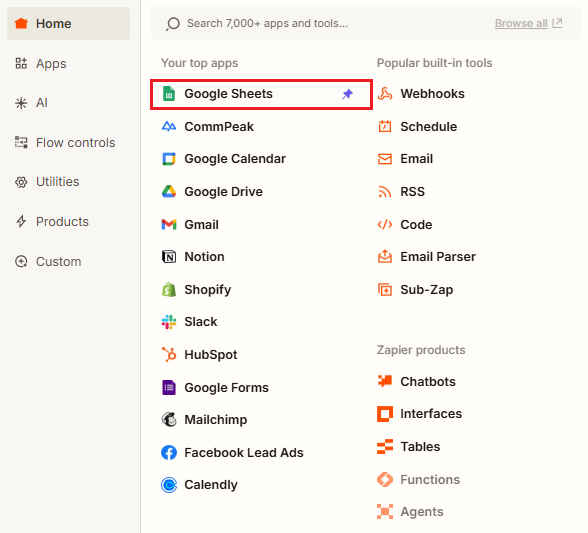
Task: Click the Code brackets icon
Action: pyautogui.click(x=385, y=224)
